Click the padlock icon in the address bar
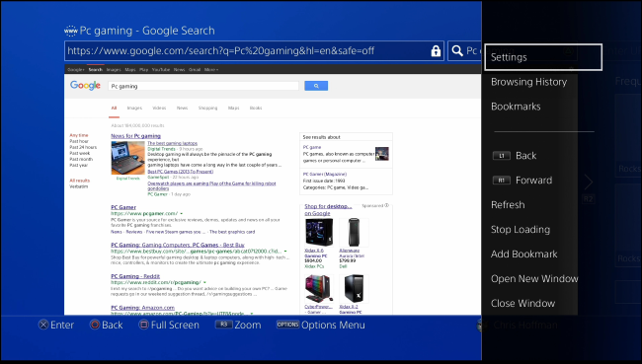This screenshot has width=642, height=364. [436, 51]
